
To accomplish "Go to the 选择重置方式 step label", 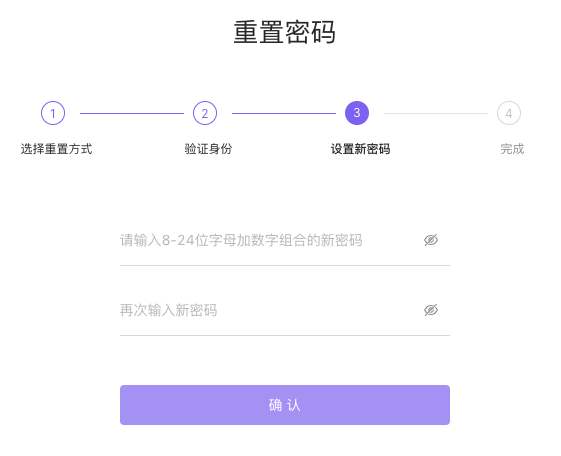I will (57, 149).
